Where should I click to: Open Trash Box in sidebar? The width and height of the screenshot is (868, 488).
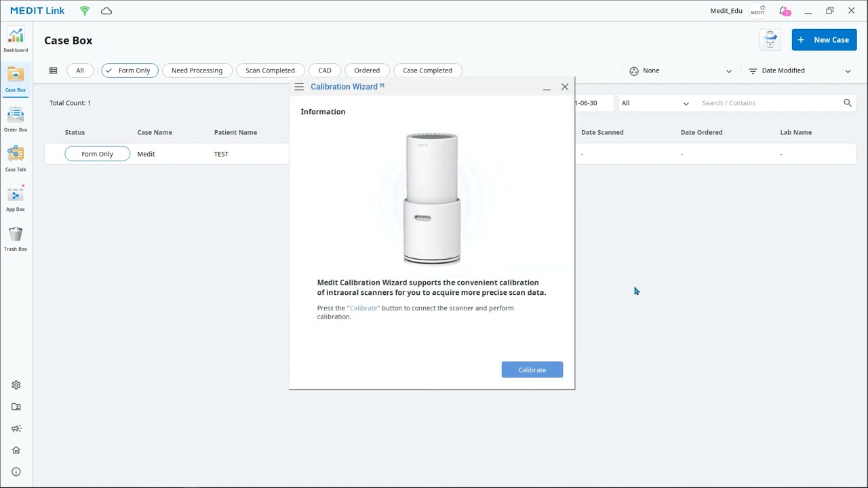pyautogui.click(x=16, y=239)
